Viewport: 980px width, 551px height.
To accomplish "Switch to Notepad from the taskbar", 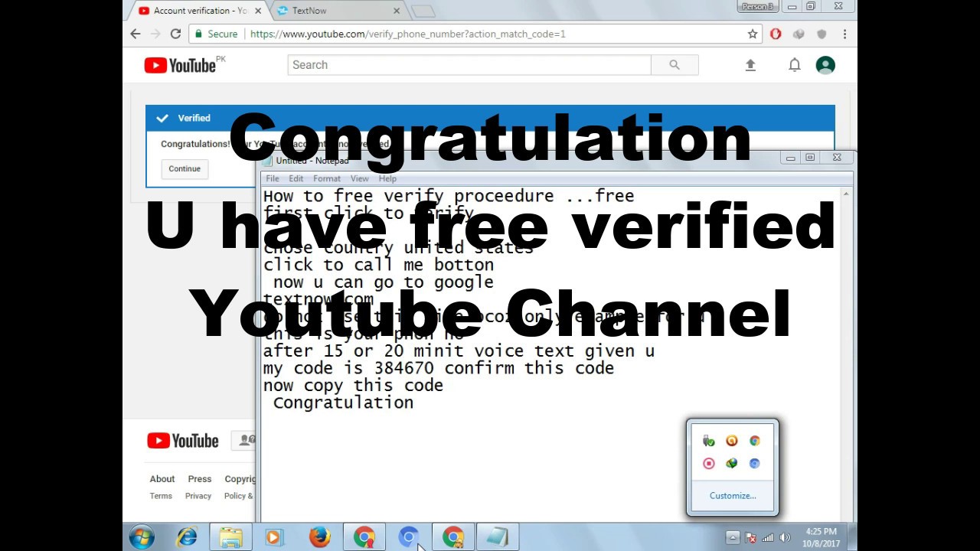I will pyautogui.click(x=498, y=537).
